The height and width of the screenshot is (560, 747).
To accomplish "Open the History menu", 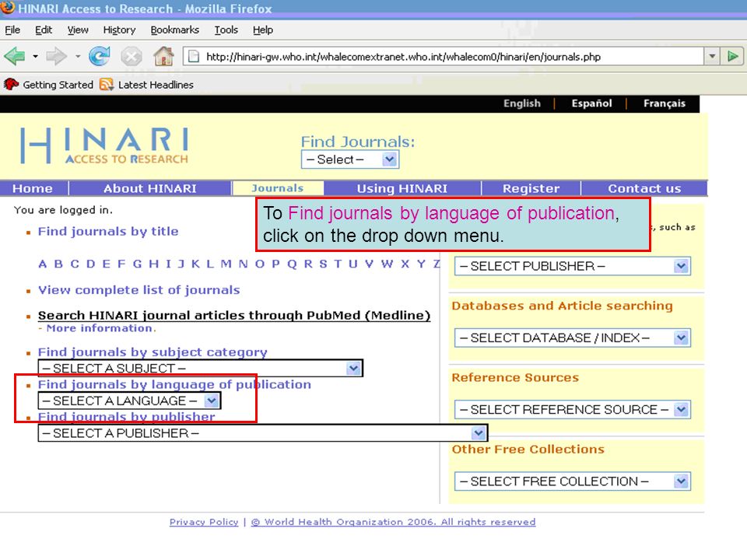I will click(119, 30).
